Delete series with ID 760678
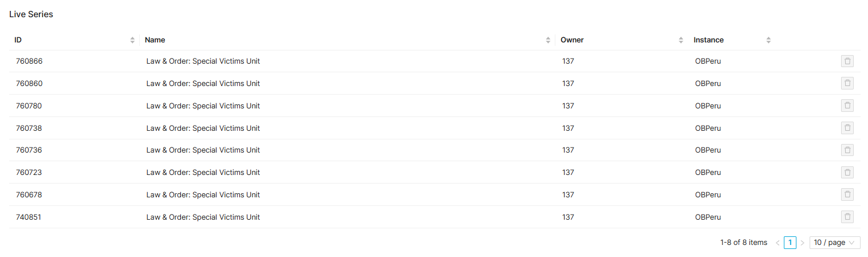 [847, 194]
